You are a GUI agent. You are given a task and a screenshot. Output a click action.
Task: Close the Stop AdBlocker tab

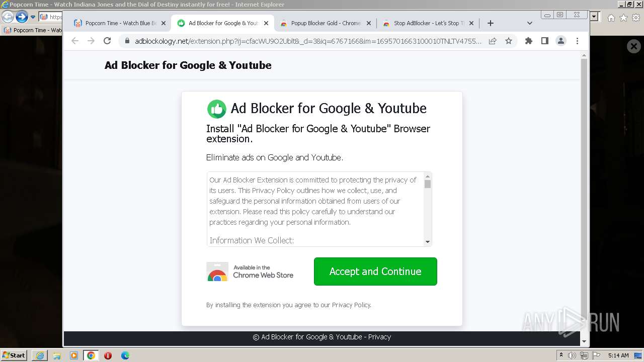point(471,23)
